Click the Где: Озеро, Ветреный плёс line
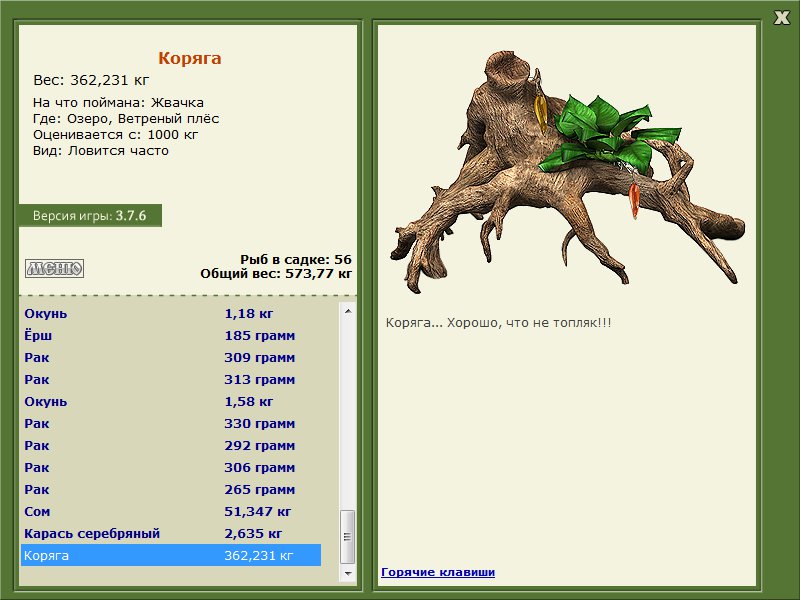The image size is (800, 600). [126, 119]
